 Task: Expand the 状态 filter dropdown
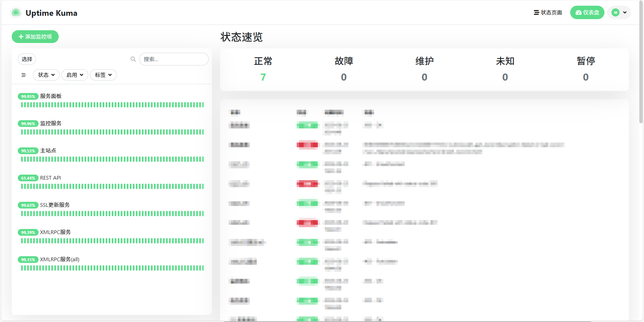(46, 75)
